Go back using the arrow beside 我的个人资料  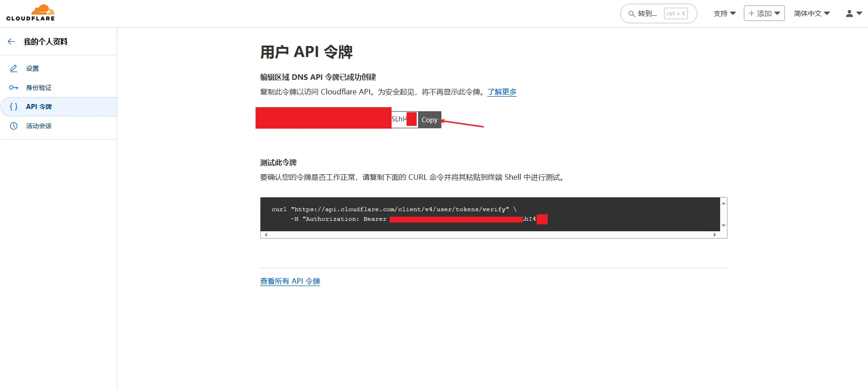tap(11, 42)
